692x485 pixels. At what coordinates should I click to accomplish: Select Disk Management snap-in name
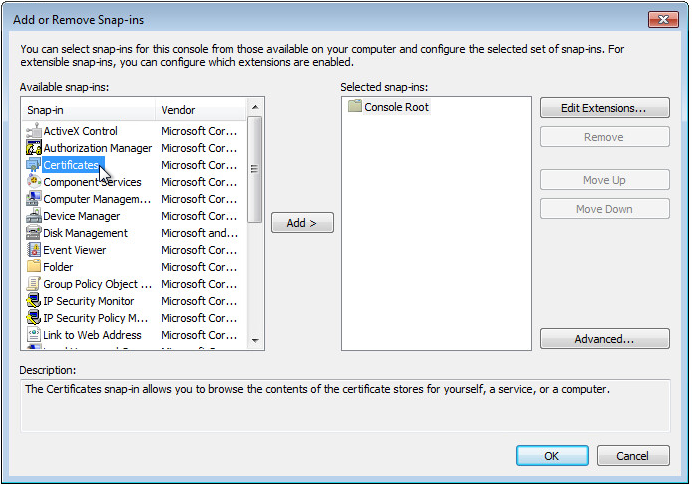coord(85,233)
